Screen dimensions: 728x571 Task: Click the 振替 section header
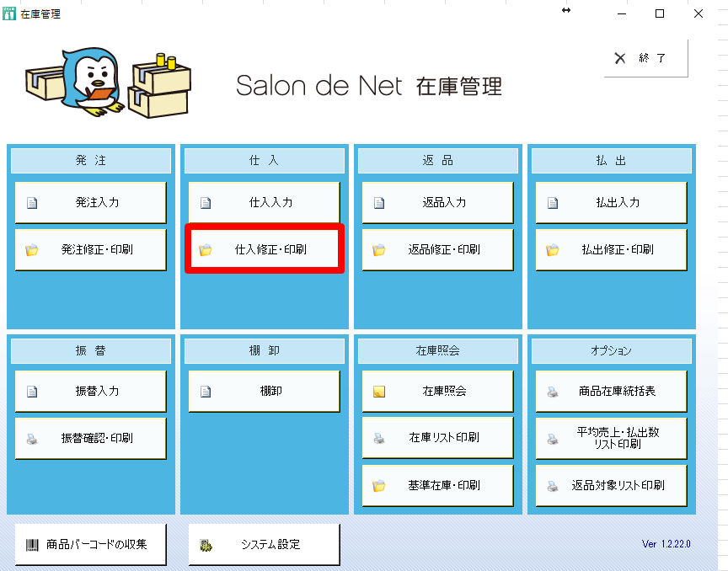[x=90, y=351]
